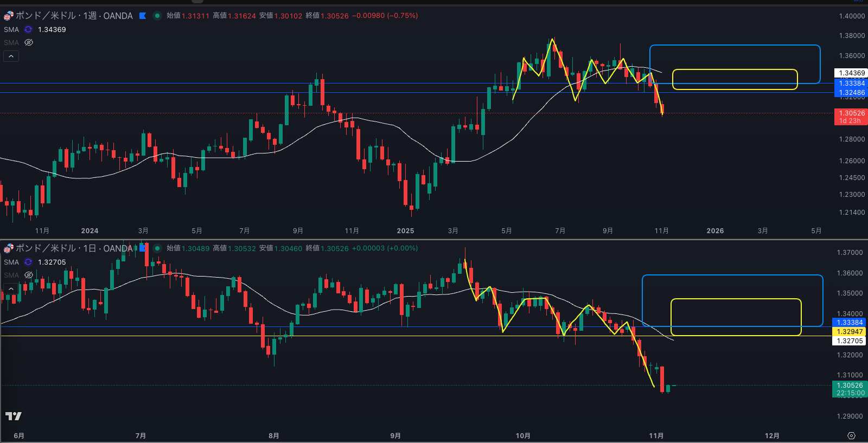Select the blue rectangle in daily chart

(732, 275)
